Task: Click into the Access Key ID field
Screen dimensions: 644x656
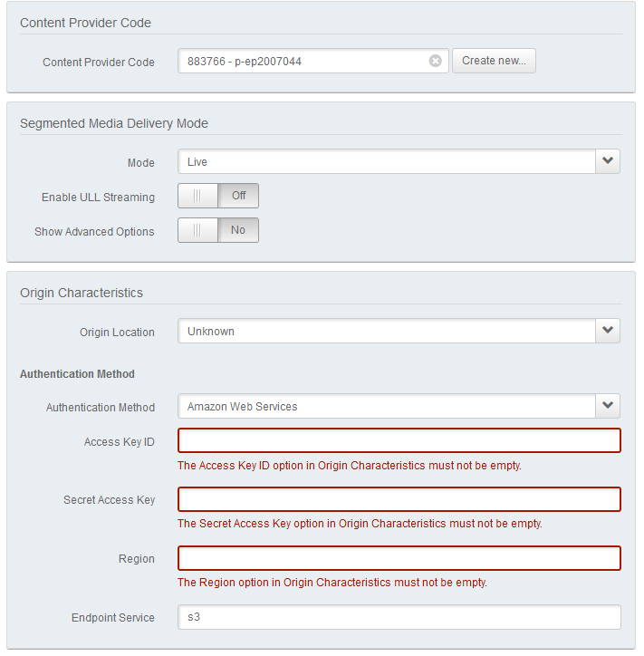Action: [399, 440]
